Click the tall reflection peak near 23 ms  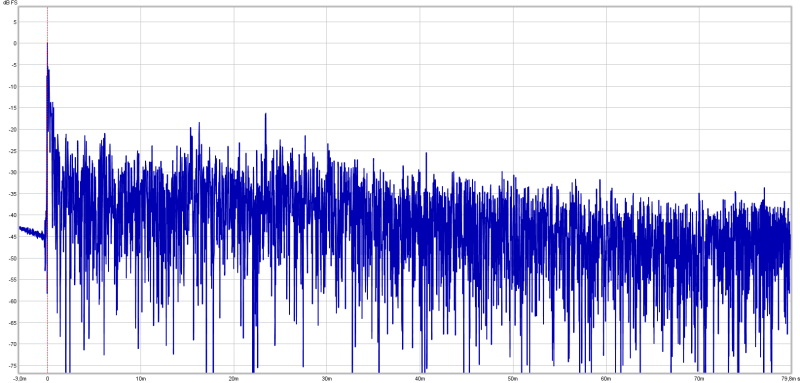coord(266,116)
